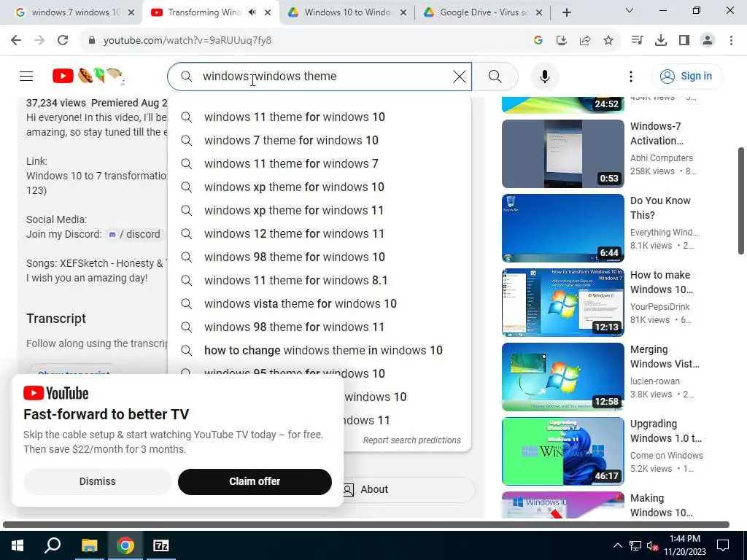This screenshot has width=747, height=560.
Task: Select suggestion windows xp theme for windows 11
Action: (x=320, y=211)
